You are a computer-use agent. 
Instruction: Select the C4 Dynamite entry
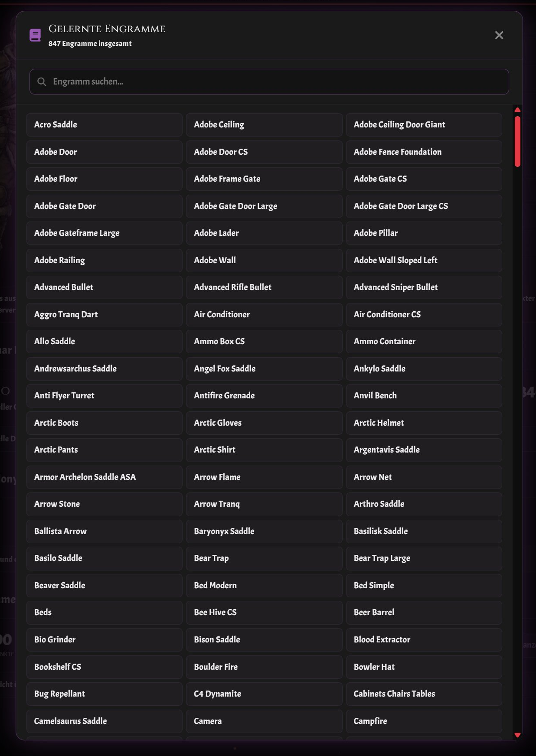click(x=264, y=694)
